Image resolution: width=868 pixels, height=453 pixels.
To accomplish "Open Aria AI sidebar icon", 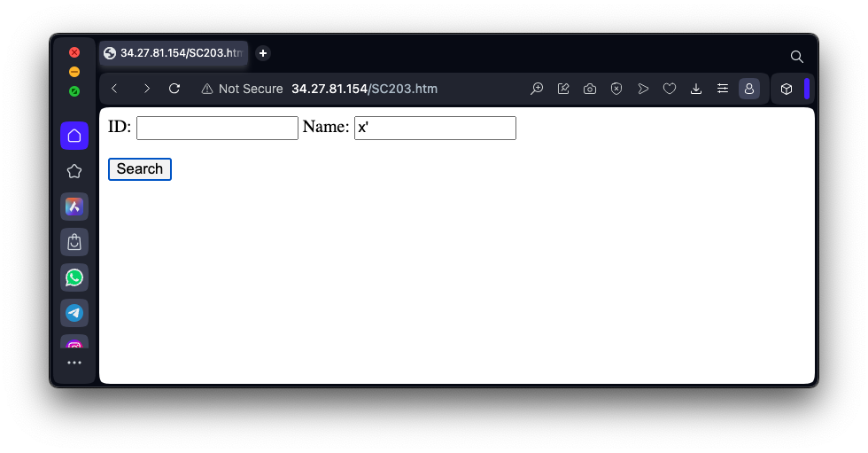I will tap(74, 207).
